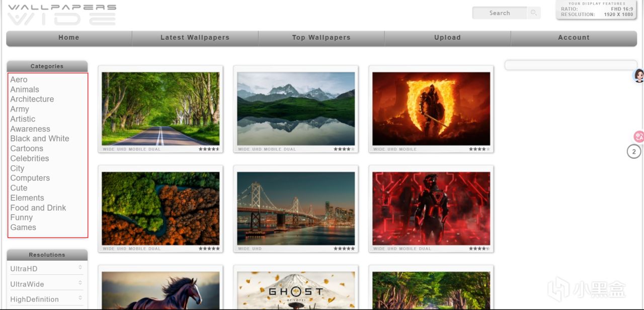Expand the UltraWide resolutions list
Viewport: 644px width, 310px height.
[46, 284]
